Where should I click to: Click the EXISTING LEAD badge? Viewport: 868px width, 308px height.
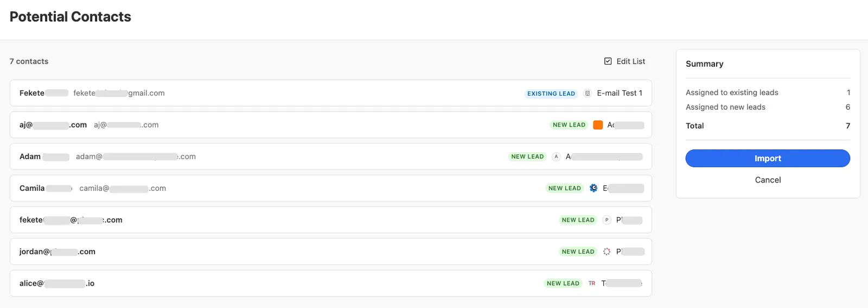pos(551,93)
